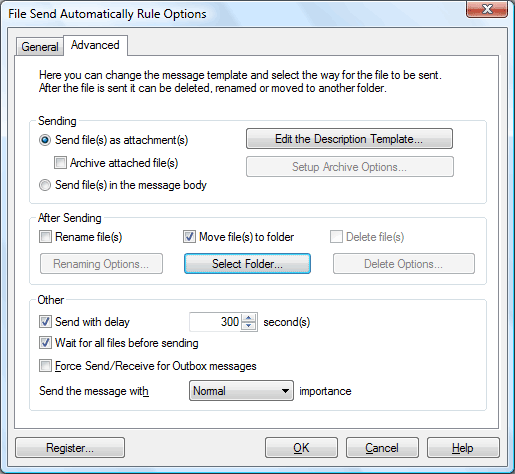
Task: Decrease delay with spinner down arrow
Action: pos(249,326)
